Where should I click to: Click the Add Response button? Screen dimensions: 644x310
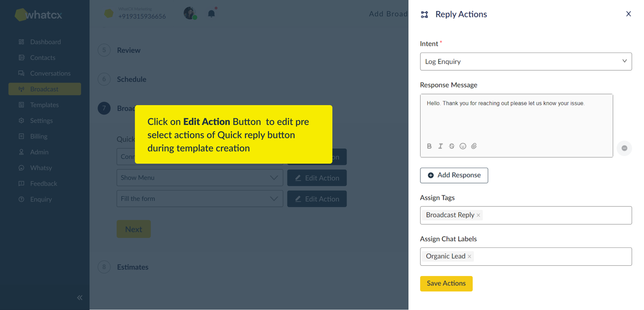454,175
